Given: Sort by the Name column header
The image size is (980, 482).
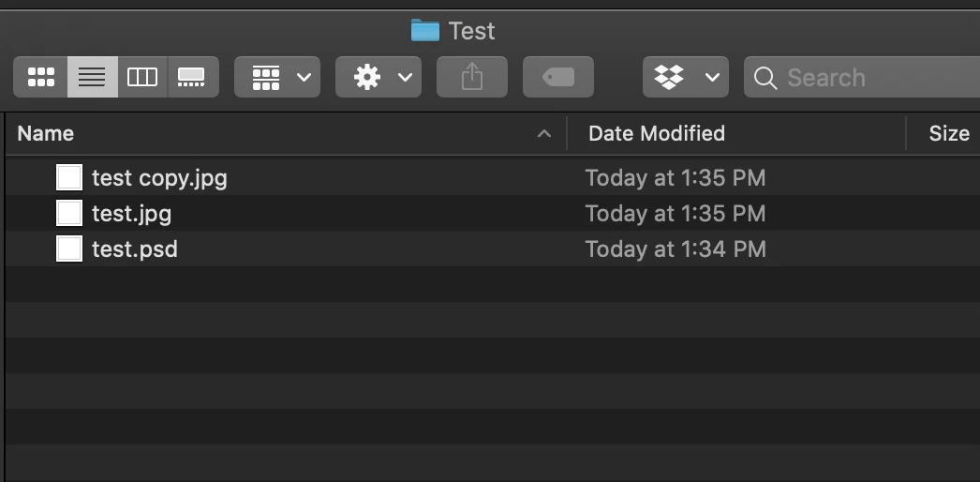Looking at the screenshot, I should (x=46, y=133).
